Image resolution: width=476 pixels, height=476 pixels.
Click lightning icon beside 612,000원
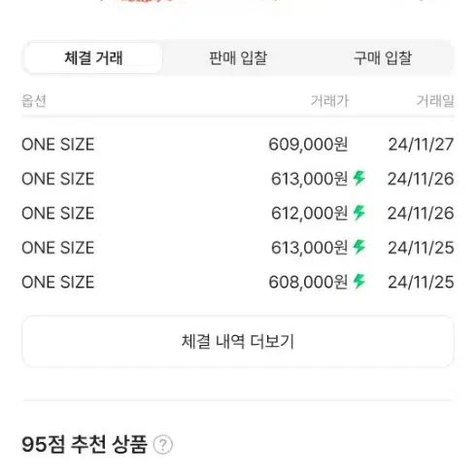tap(359, 213)
